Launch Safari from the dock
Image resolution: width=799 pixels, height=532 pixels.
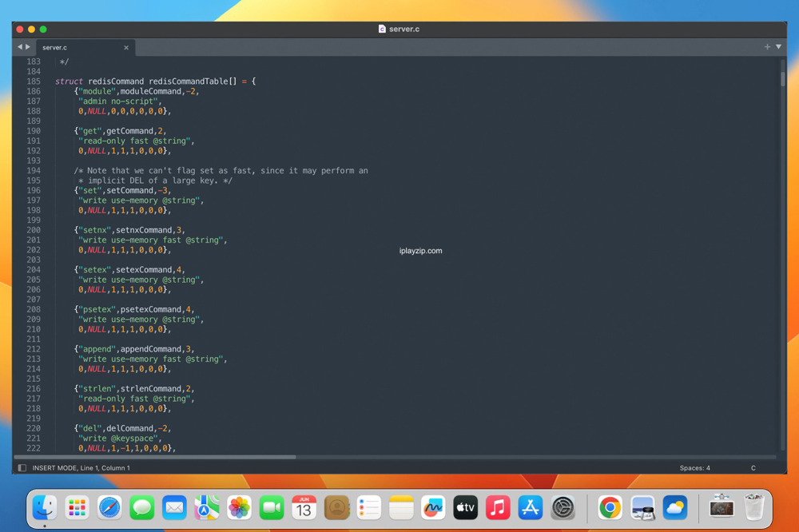(x=109, y=507)
